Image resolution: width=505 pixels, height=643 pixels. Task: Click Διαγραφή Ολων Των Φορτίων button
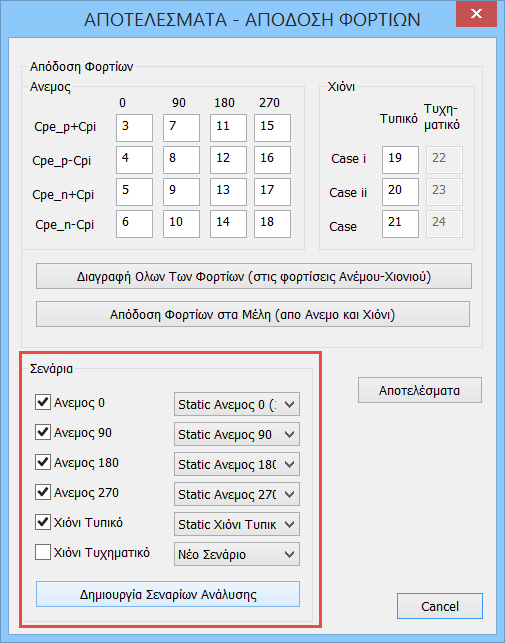(x=254, y=276)
